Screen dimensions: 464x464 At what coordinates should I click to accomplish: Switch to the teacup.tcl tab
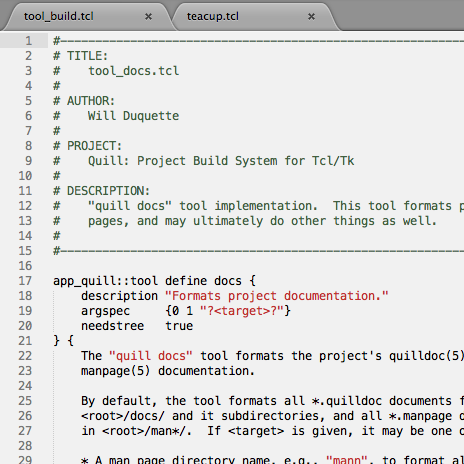coord(213,16)
